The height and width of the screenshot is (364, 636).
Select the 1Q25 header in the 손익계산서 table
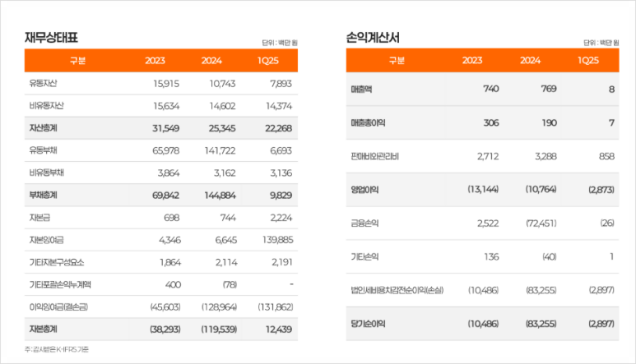[588, 60]
